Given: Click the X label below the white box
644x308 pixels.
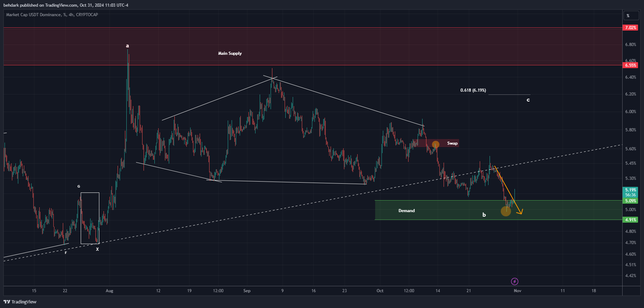Looking at the screenshot, I should (x=98, y=249).
